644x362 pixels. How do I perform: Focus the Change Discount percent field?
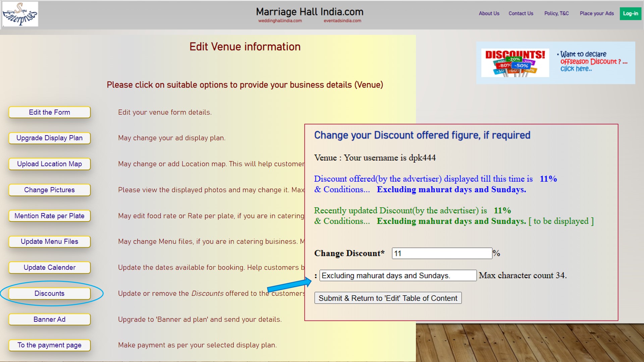tap(442, 253)
